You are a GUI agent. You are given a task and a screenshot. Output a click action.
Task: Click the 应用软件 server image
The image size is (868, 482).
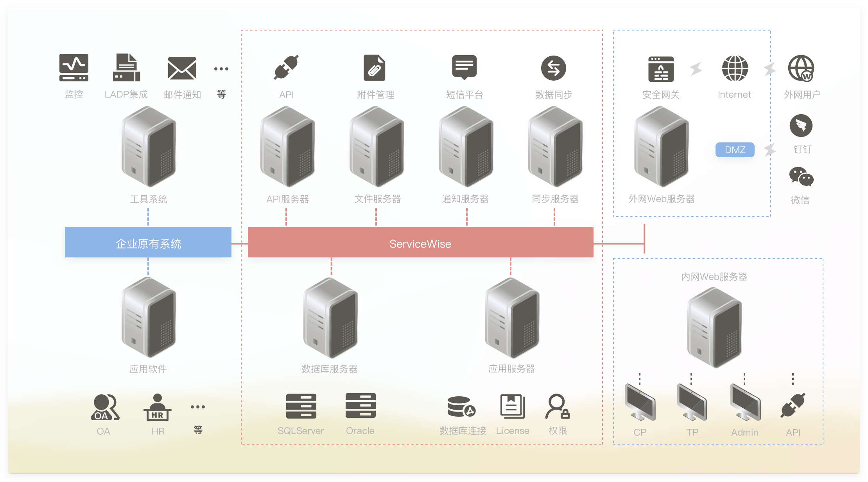tap(149, 317)
